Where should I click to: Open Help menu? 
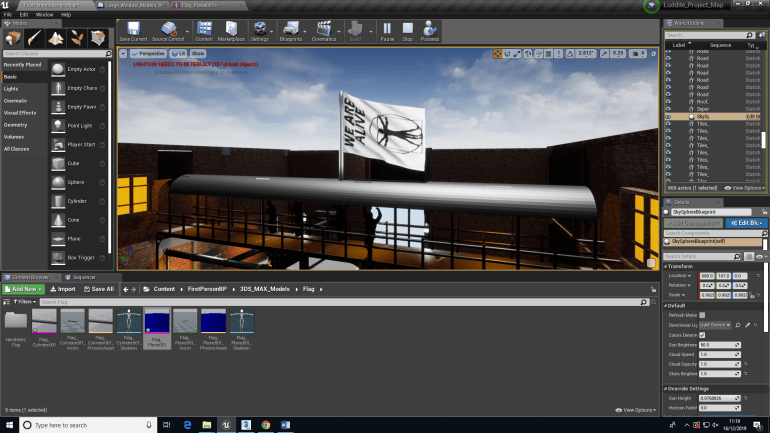(x=66, y=15)
